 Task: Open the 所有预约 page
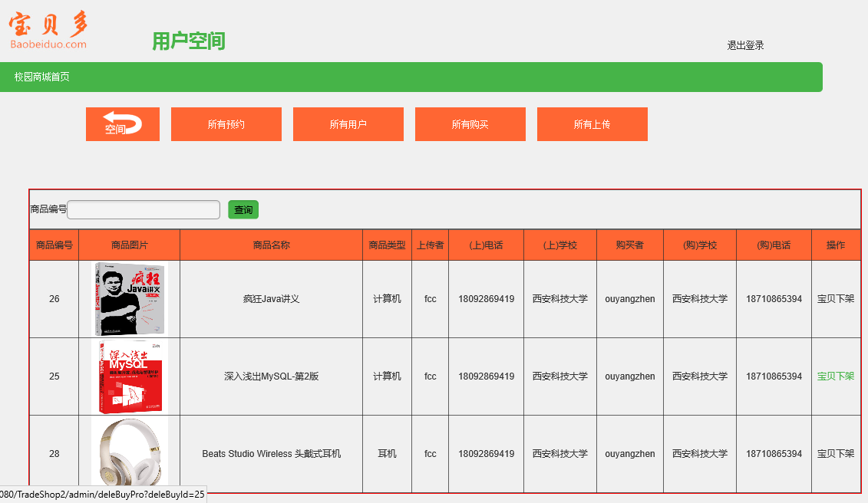pos(226,124)
